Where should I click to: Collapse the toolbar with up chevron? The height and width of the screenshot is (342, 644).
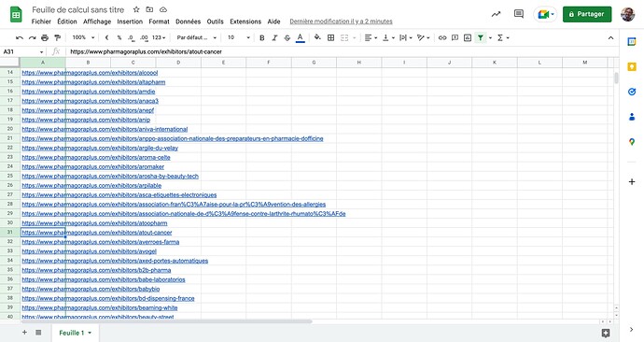610,37
